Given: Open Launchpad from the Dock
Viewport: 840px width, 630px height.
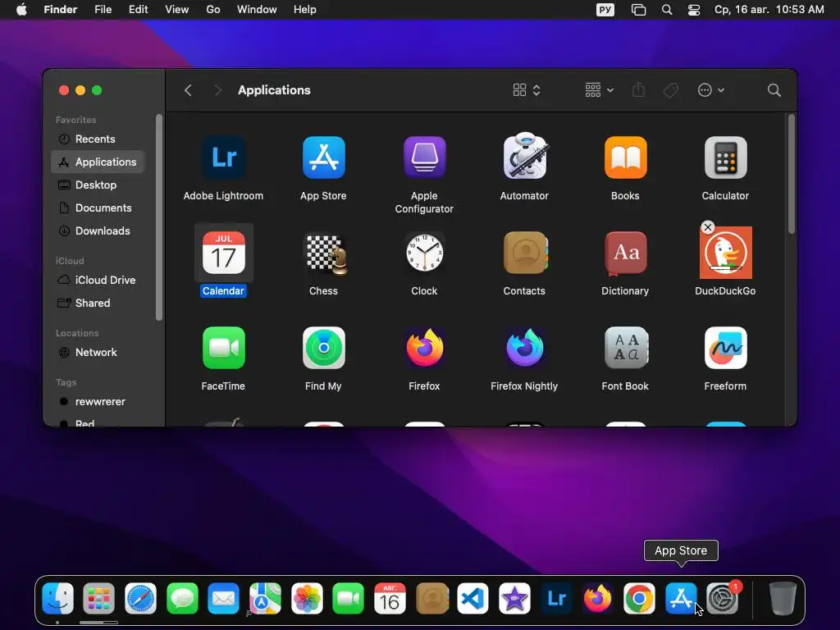Looking at the screenshot, I should (99, 598).
